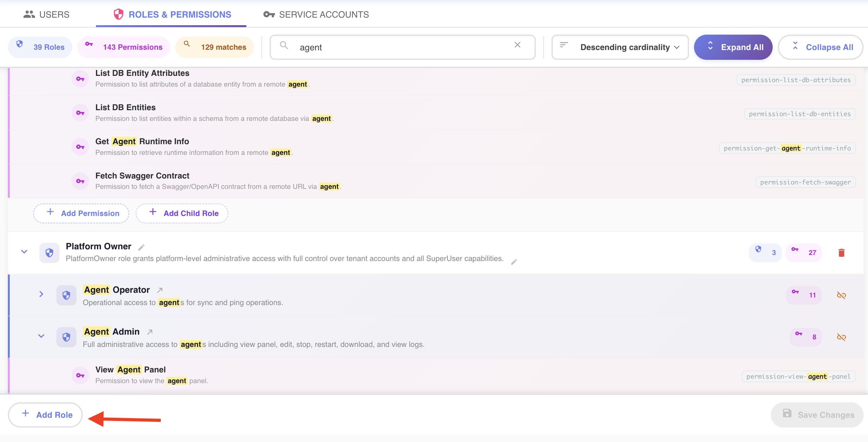Image resolution: width=868 pixels, height=442 pixels.
Task: Open the Roles & Permissions tab
Action: point(172,14)
